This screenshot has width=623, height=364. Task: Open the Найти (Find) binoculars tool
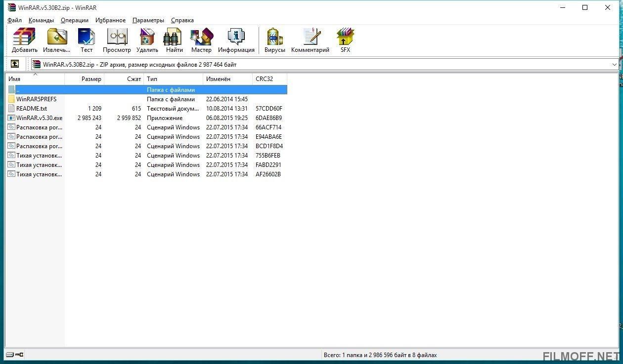click(x=174, y=40)
